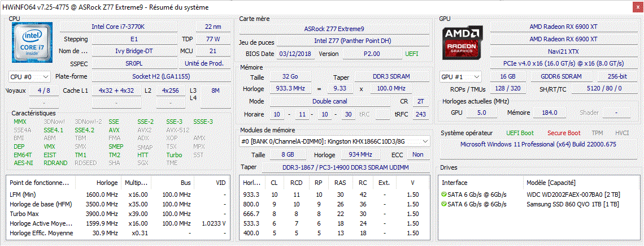Viewport: 644px width, 246px height.
Task: Select the Intel Core i7-3770K name field
Action: pyautogui.click(x=118, y=27)
